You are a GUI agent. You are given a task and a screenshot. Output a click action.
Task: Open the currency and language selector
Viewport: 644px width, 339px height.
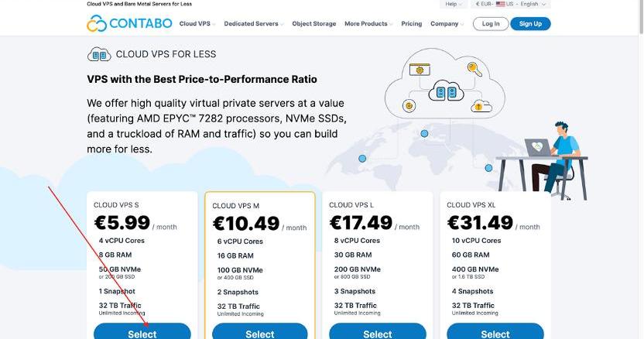pyautogui.click(x=511, y=4)
